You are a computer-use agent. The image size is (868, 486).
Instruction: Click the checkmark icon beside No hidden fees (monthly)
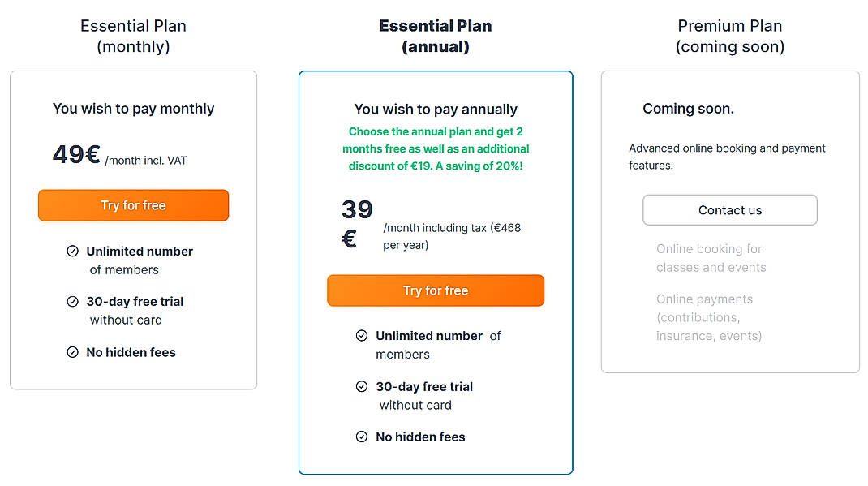tap(72, 352)
